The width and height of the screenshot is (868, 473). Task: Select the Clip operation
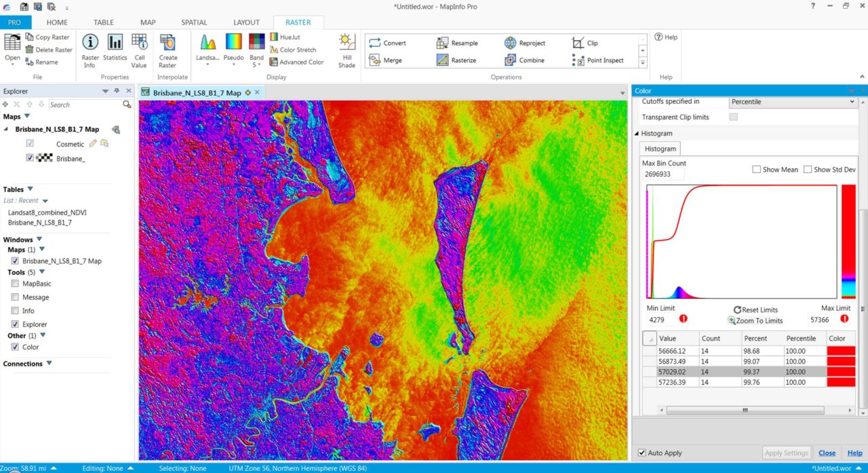pos(591,42)
